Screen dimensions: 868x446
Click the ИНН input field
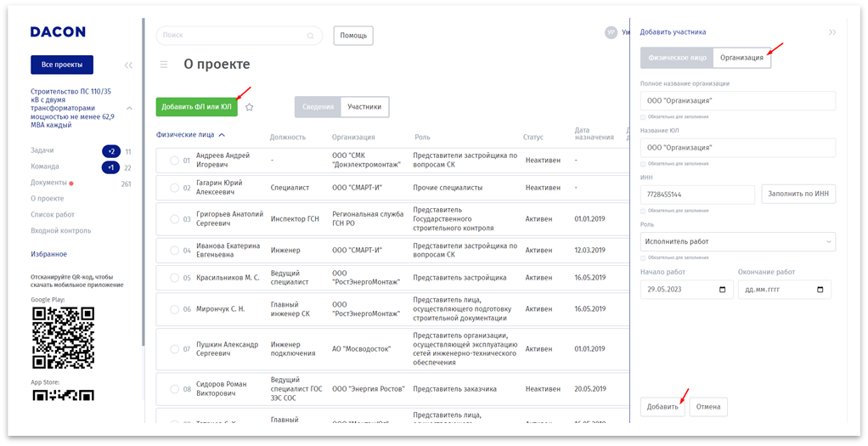coord(696,195)
